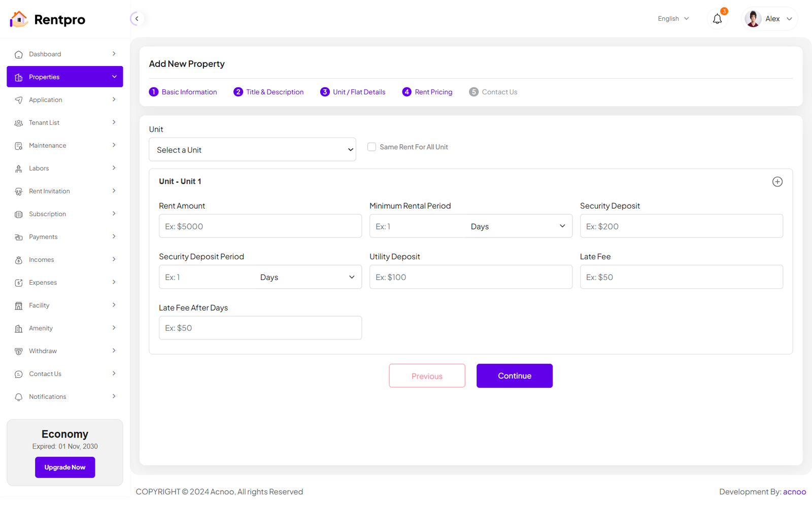The image size is (812, 508).
Task: Switch to Unit / Flat Details step
Action: pyautogui.click(x=353, y=92)
